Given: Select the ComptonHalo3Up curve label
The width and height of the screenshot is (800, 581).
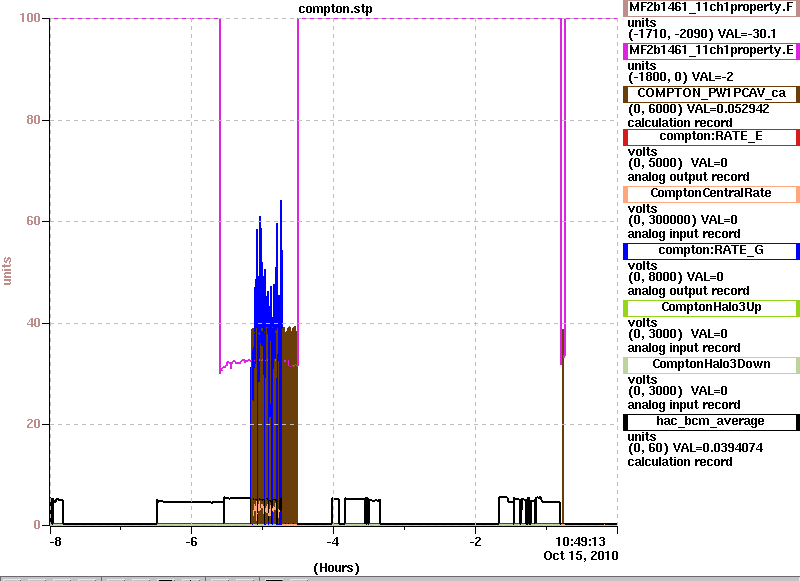Looking at the screenshot, I should click(x=711, y=308).
